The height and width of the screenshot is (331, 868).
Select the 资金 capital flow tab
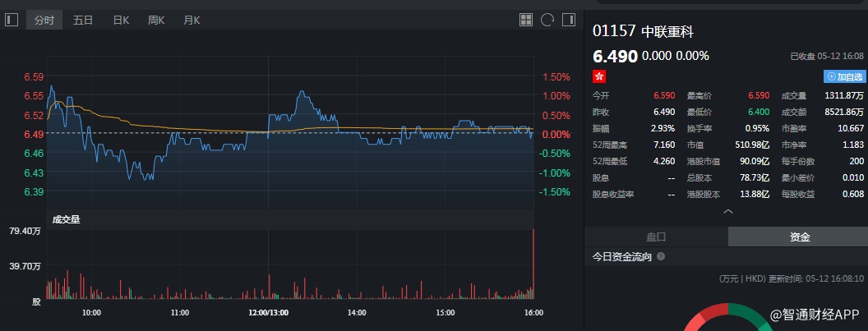799,237
